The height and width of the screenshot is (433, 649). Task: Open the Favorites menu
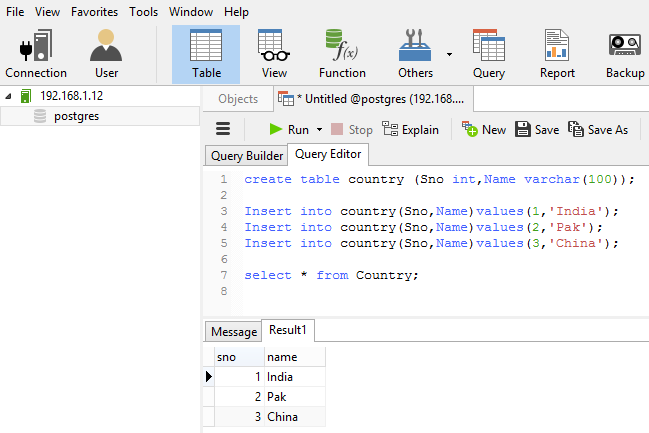click(94, 12)
